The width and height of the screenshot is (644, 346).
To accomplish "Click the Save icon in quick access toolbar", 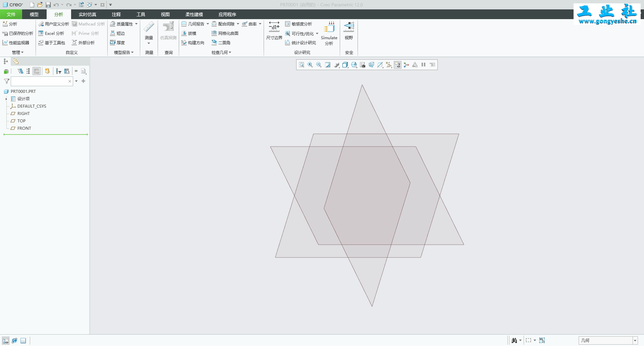I will (x=48, y=5).
